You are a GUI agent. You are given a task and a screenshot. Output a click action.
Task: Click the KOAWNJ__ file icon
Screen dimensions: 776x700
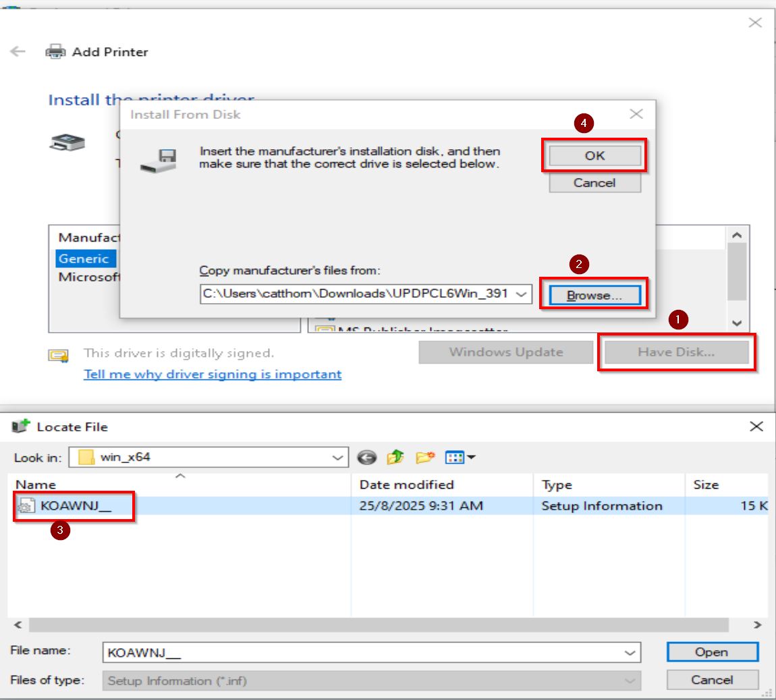pyautogui.click(x=26, y=506)
